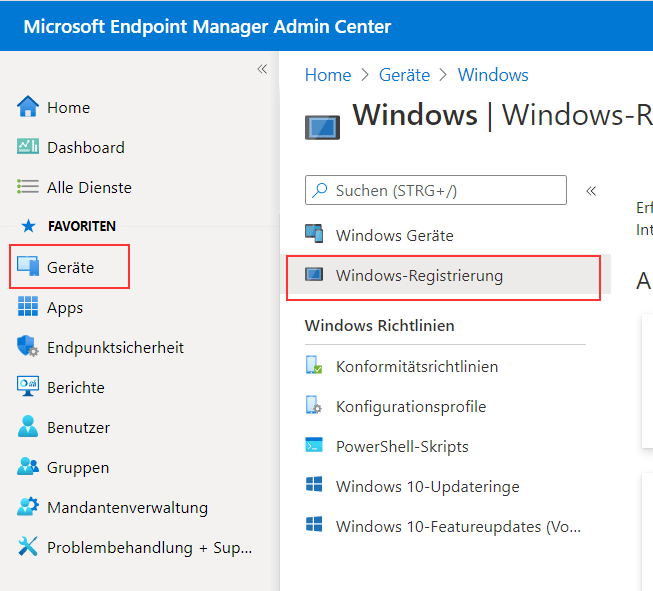Collapse the main left navigation sidebar
Screen dimensions: 653x591
point(262,69)
